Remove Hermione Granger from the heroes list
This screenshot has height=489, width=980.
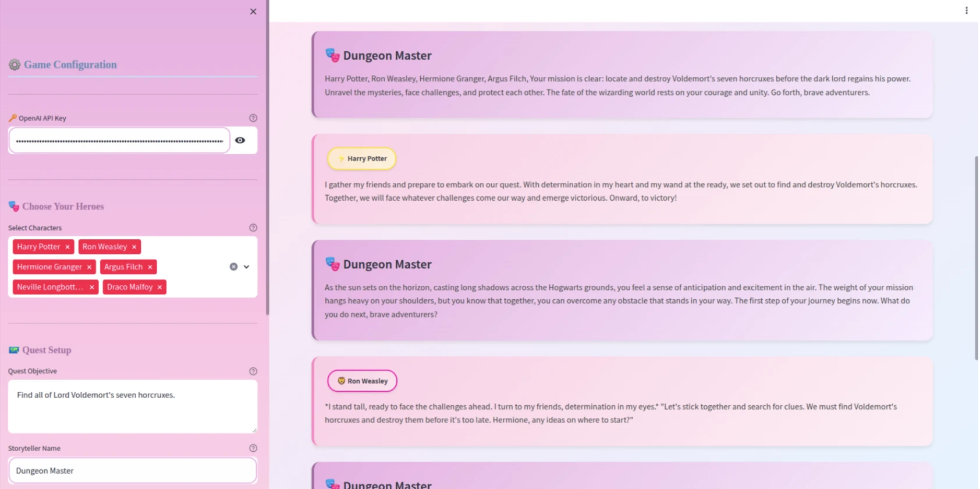point(89,267)
